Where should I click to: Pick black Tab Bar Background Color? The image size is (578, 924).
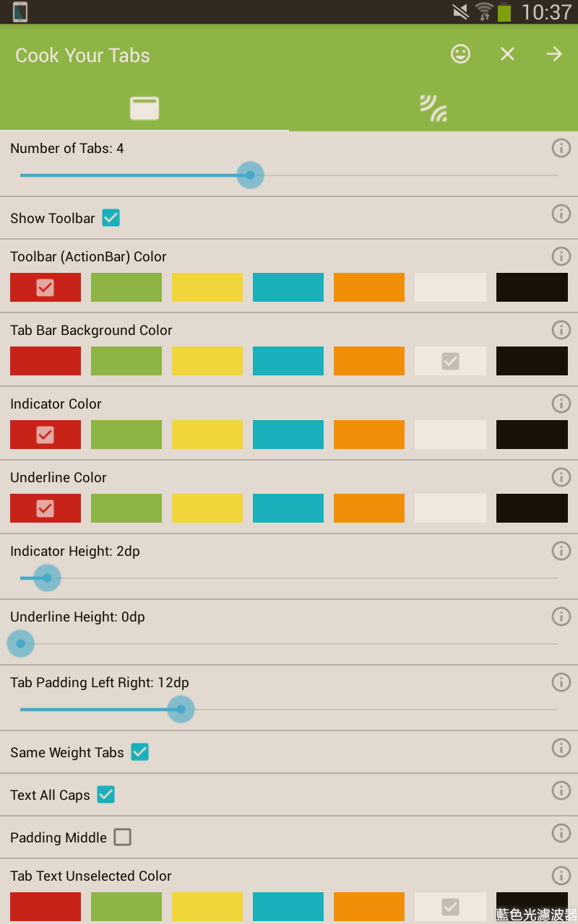tap(532, 361)
